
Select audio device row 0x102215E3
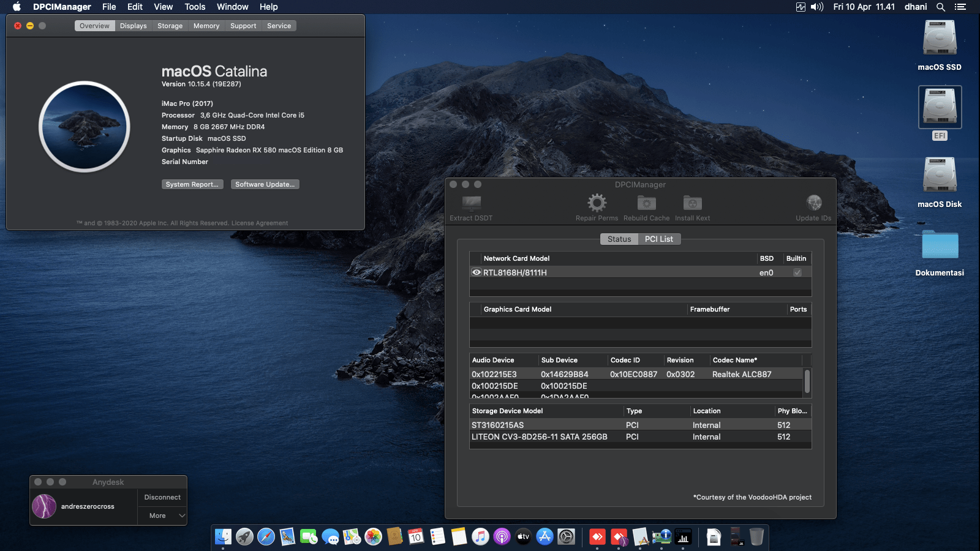point(636,374)
